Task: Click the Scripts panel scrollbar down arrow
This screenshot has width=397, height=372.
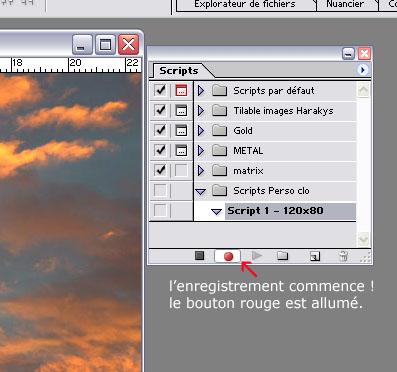Action: [363, 239]
